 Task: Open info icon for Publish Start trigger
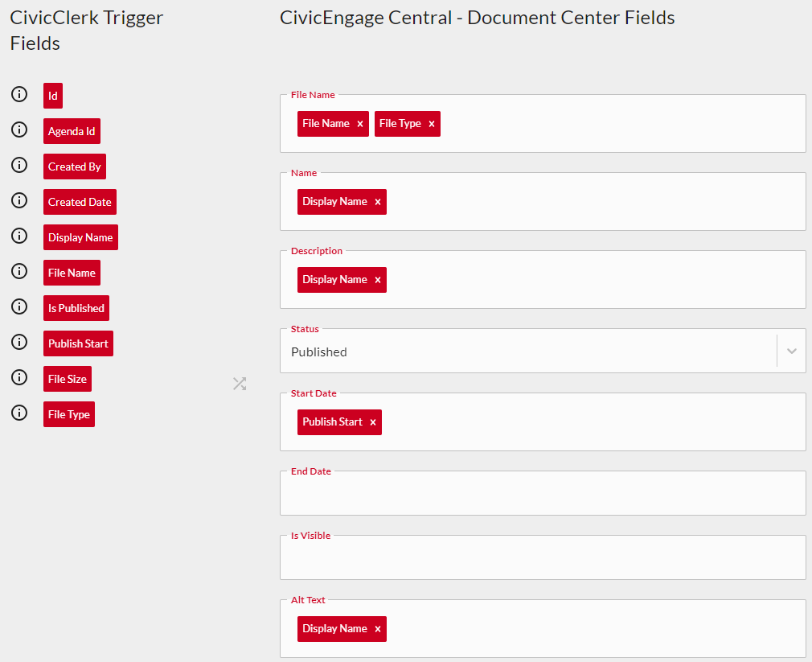[19, 342]
